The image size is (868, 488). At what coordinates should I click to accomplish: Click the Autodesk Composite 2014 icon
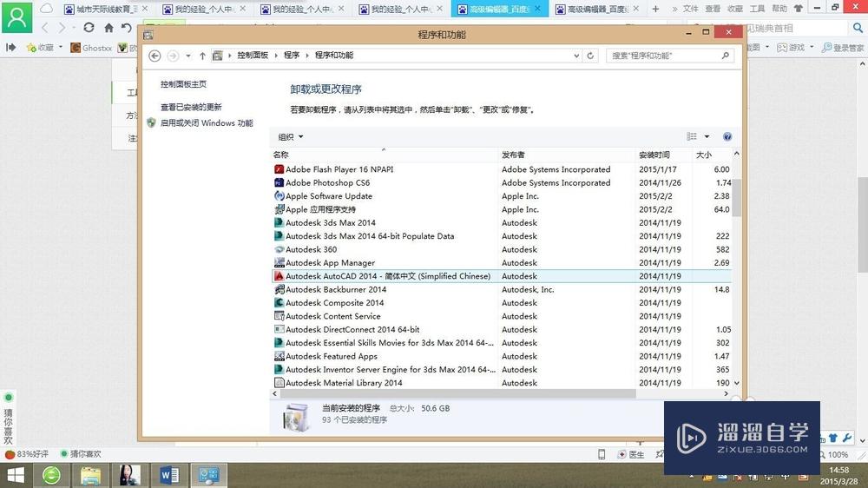click(279, 302)
